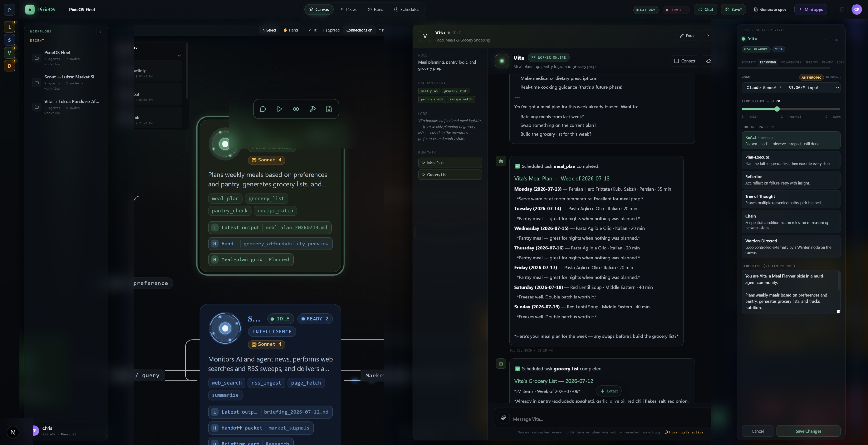Click bot icon beside grocery_list completed message

click(x=501, y=363)
